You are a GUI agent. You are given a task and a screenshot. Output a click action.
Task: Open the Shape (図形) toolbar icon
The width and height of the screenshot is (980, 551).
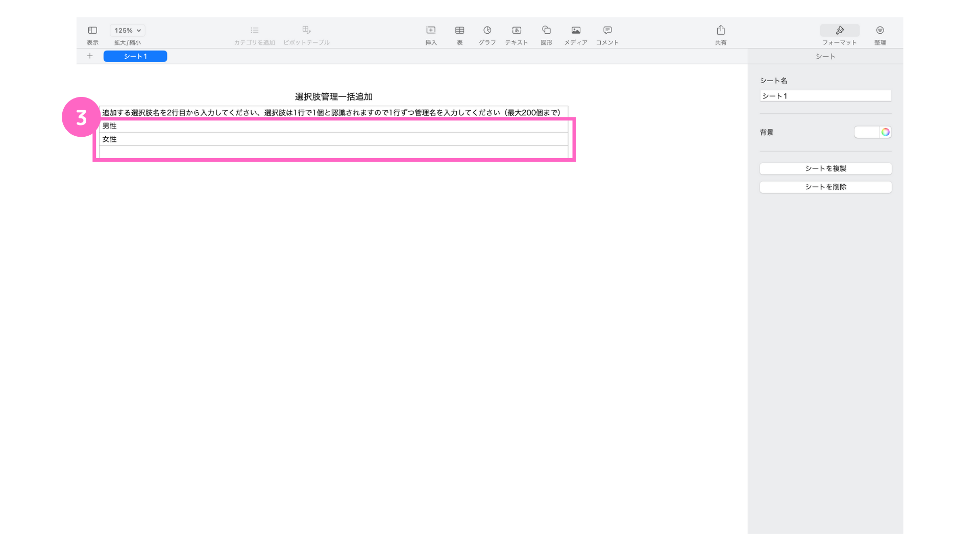pos(546,31)
